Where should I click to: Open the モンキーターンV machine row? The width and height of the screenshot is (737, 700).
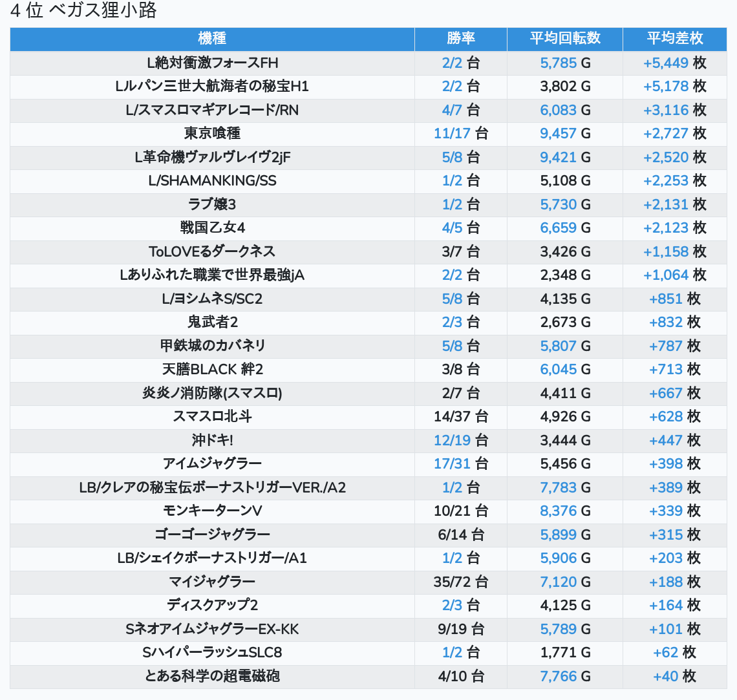pos(212,511)
